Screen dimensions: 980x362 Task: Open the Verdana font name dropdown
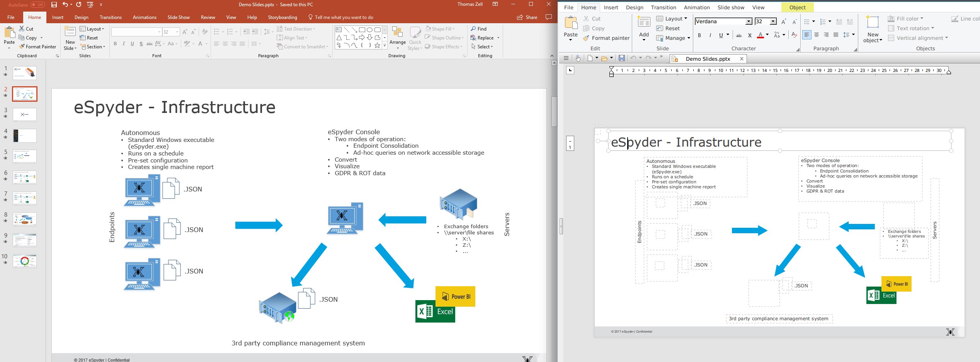(x=749, y=22)
